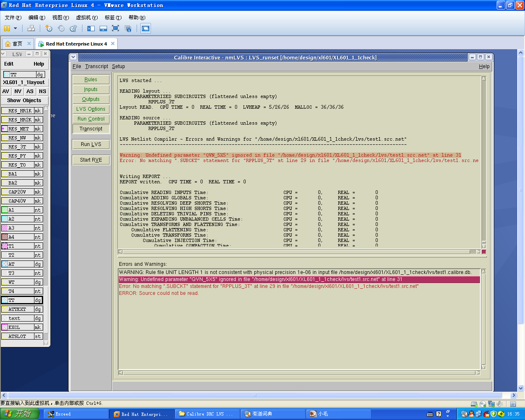Toggle AV all visible in LSW
Viewport: 525px width, 420px height.
pyautogui.click(x=6, y=91)
